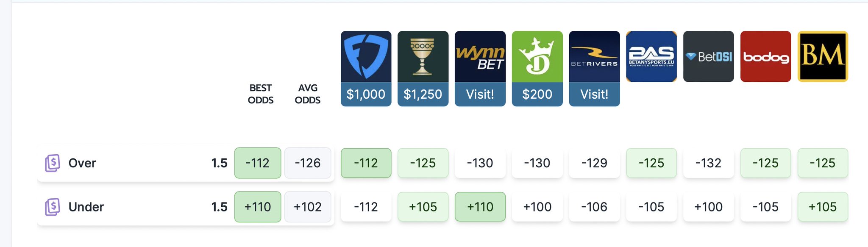Viewport: 868px width, 247px height.
Task: Select the BetDSI logo tile
Action: (709, 56)
